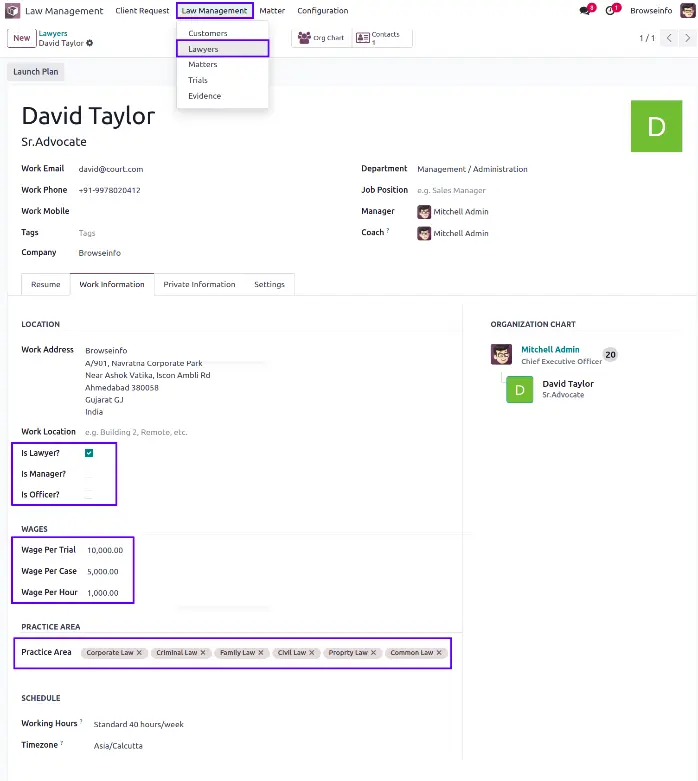Open the Law Management top menu
Image resolution: width=698 pixels, height=781 pixels.
(215, 10)
